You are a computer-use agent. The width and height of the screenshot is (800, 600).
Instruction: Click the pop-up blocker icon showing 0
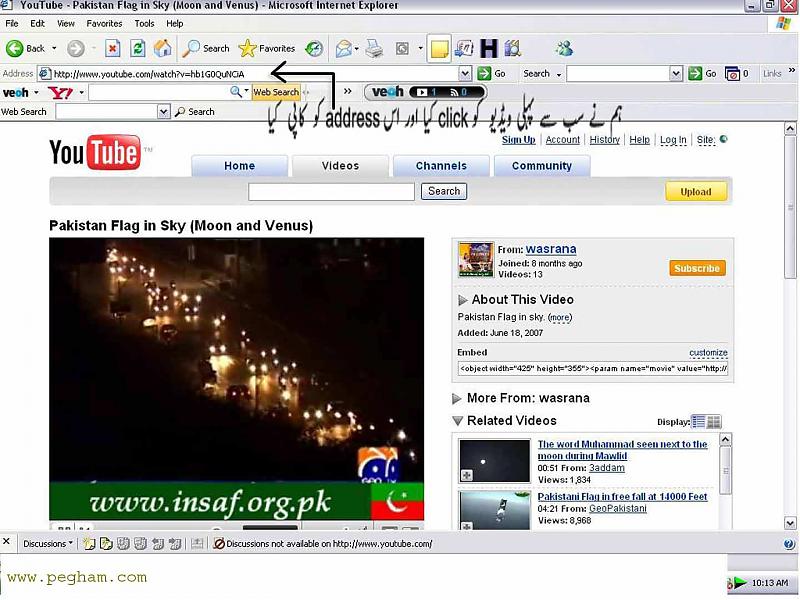point(732,73)
